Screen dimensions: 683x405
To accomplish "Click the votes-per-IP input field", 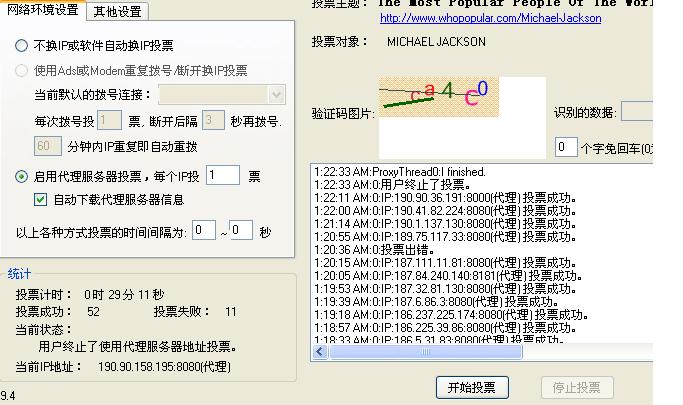I will click(x=222, y=176).
